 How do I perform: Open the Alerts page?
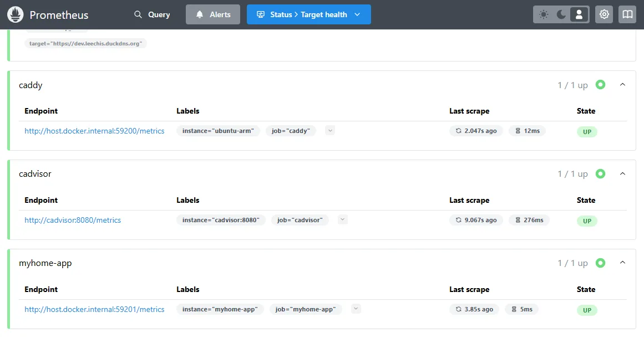point(213,14)
